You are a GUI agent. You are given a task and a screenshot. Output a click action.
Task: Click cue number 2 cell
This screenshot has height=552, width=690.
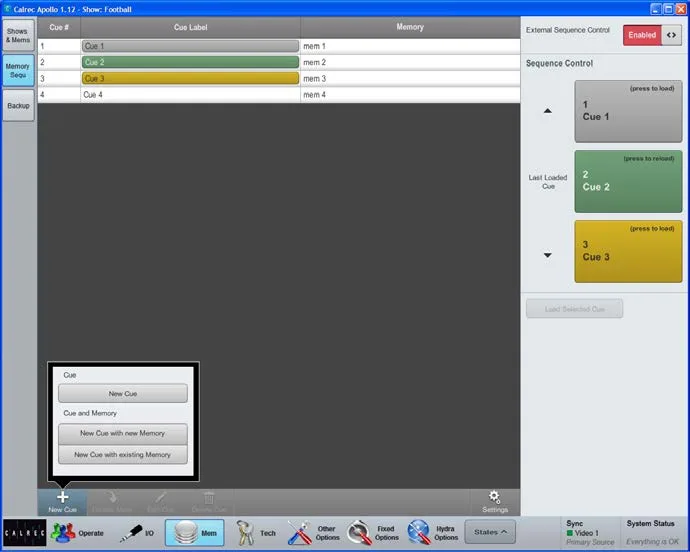click(59, 62)
